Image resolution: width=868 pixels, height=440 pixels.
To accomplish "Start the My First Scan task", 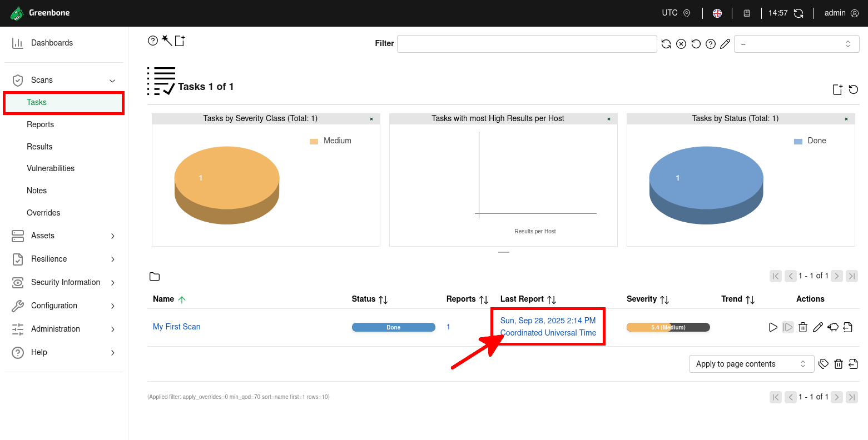I will pyautogui.click(x=773, y=327).
